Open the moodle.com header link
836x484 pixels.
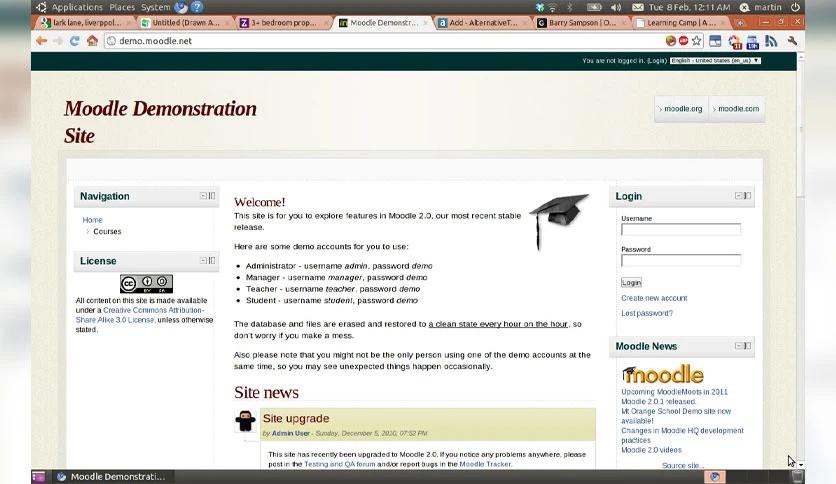(x=737, y=109)
